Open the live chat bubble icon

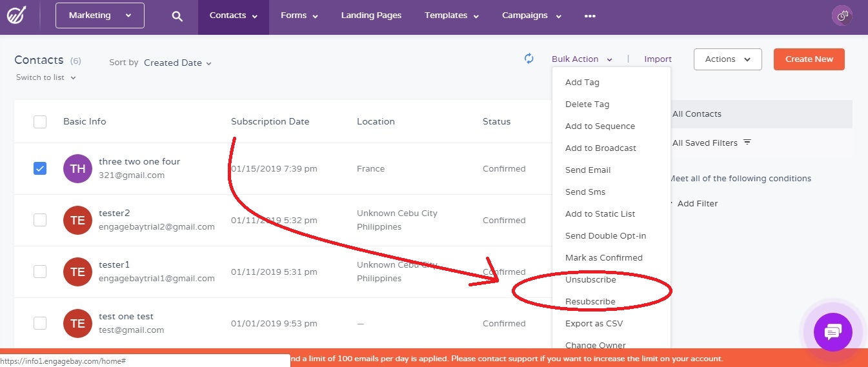pos(833,332)
